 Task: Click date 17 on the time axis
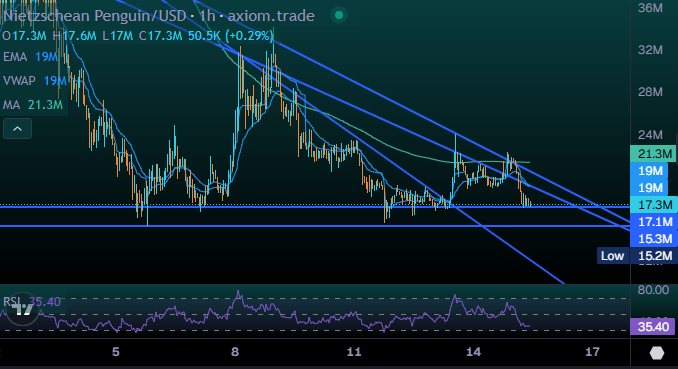click(592, 352)
